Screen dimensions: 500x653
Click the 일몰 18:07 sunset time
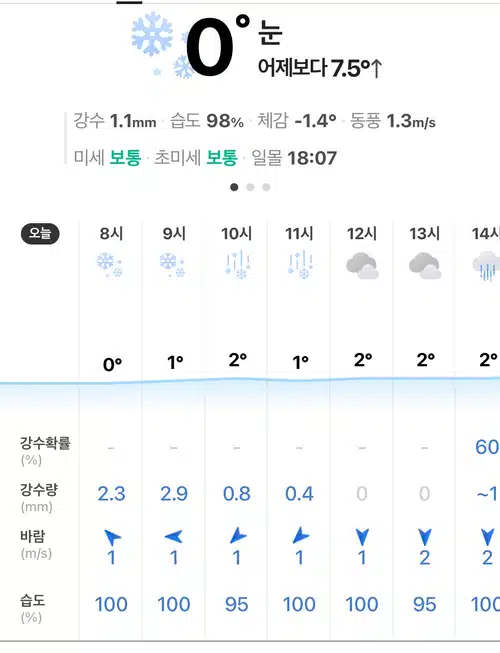click(x=294, y=158)
